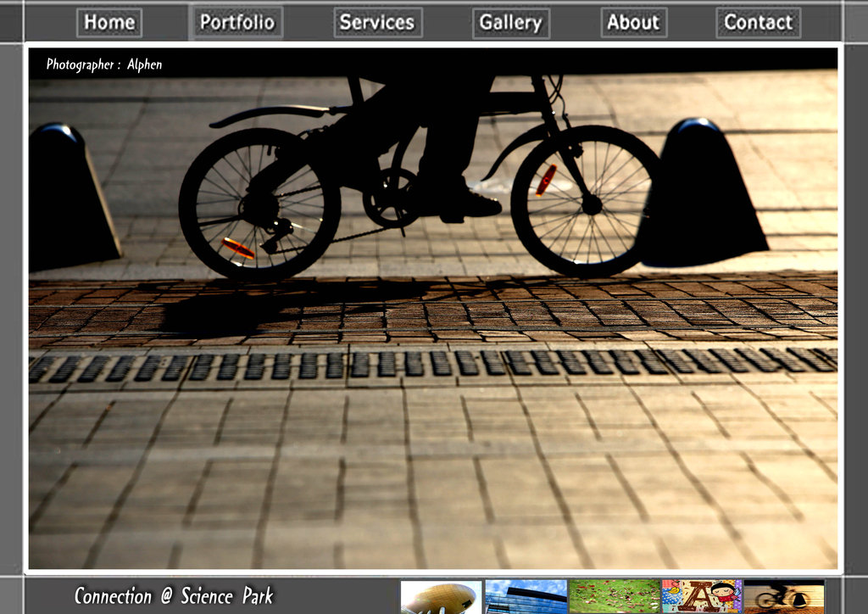Screen dimensions: 868x614
Task: Open the About page
Action: pyautogui.click(x=634, y=23)
